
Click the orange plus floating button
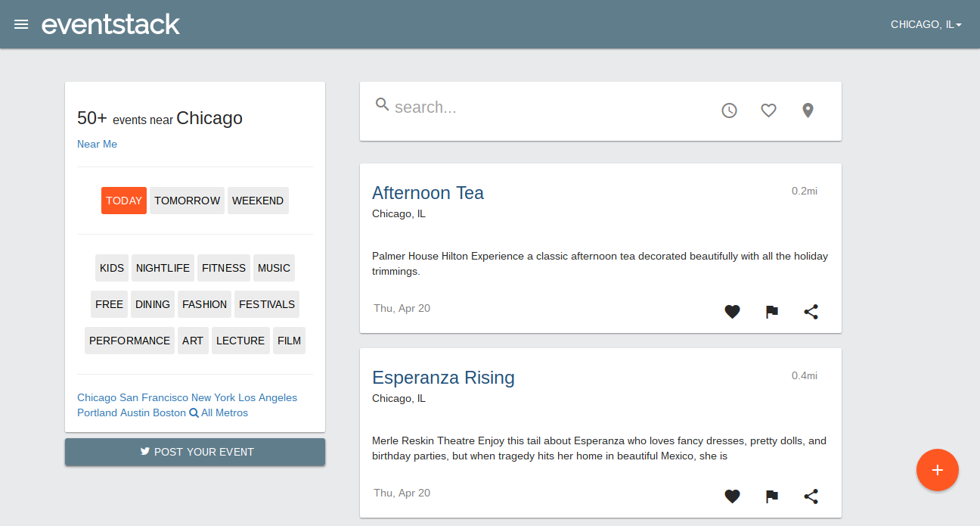937,470
